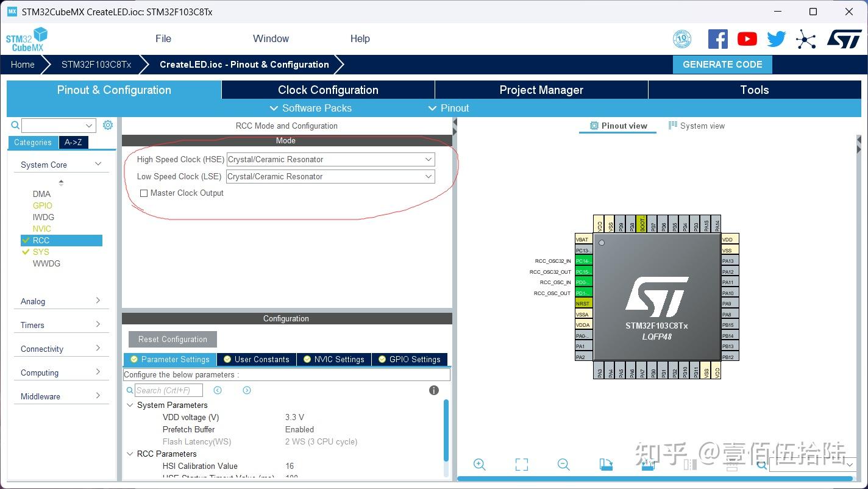
Task: Zoom out of the chip pinout
Action: 563,465
